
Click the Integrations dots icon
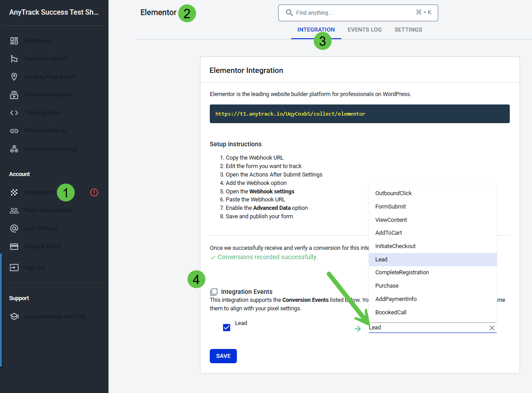14,192
